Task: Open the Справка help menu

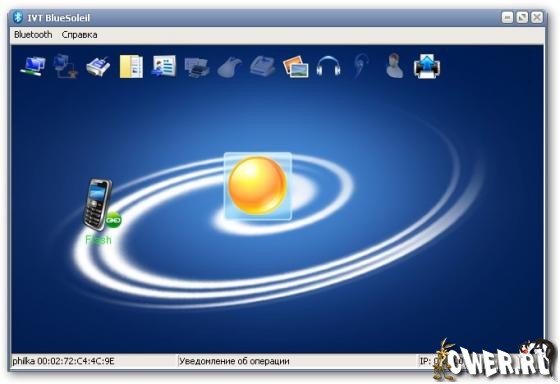Action: coord(79,35)
